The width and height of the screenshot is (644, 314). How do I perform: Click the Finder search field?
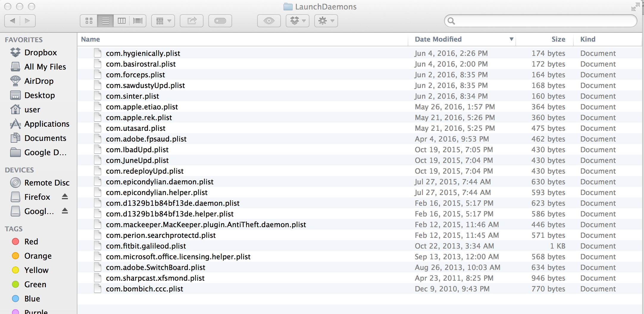[541, 21]
